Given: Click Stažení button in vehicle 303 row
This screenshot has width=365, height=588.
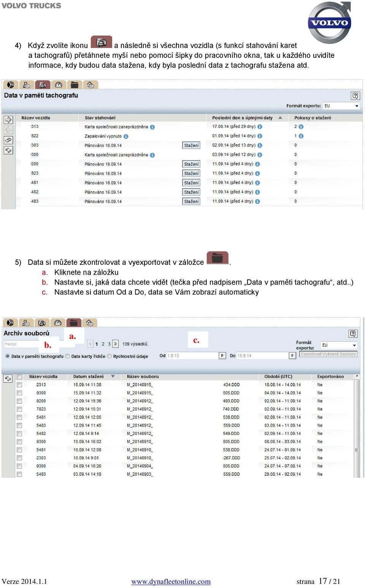Looking at the screenshot, I should (191, 145).
